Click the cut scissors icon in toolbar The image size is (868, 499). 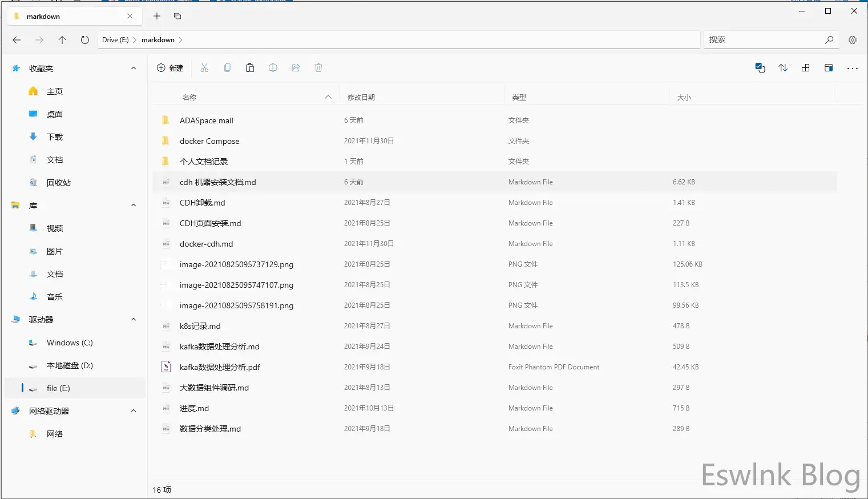coord(204,68)
